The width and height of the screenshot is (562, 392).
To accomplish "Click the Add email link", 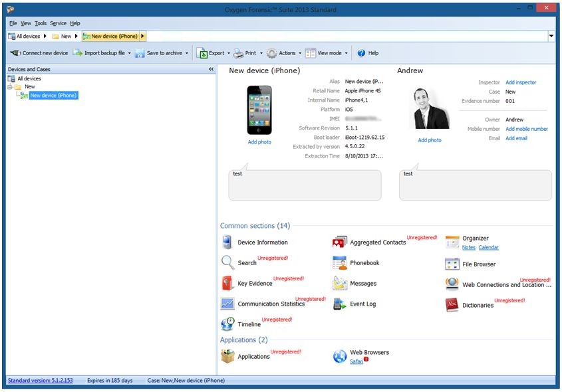I will click(x=516, y=138).
